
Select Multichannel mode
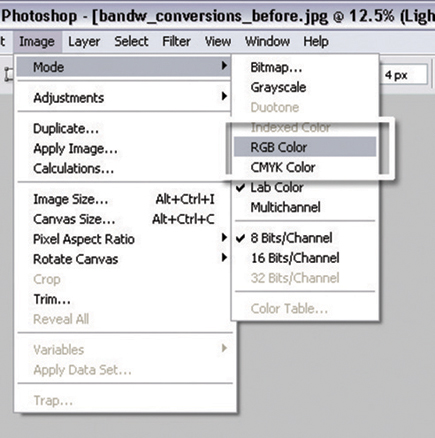pyautogui.click(x=305, y=207)
